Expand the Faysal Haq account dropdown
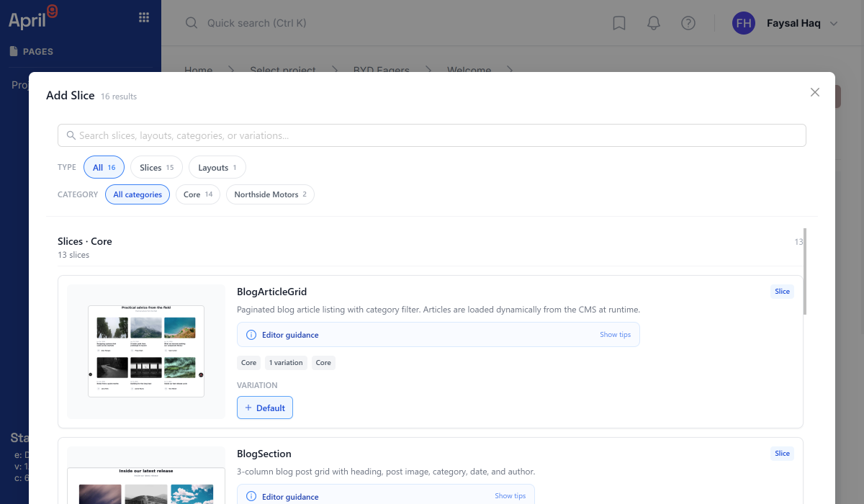Viewport: 864px width, 504px height. pyautogui.click(x=834, y=24)
